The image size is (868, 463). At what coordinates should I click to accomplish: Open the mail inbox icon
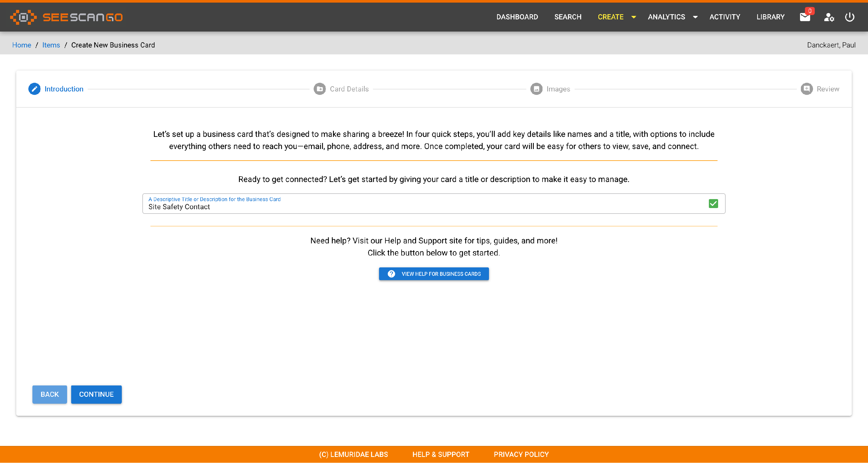(805, 17)
